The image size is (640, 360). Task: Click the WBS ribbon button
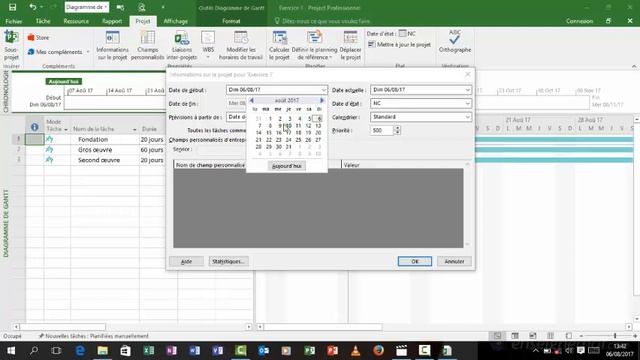coord(208,45)
